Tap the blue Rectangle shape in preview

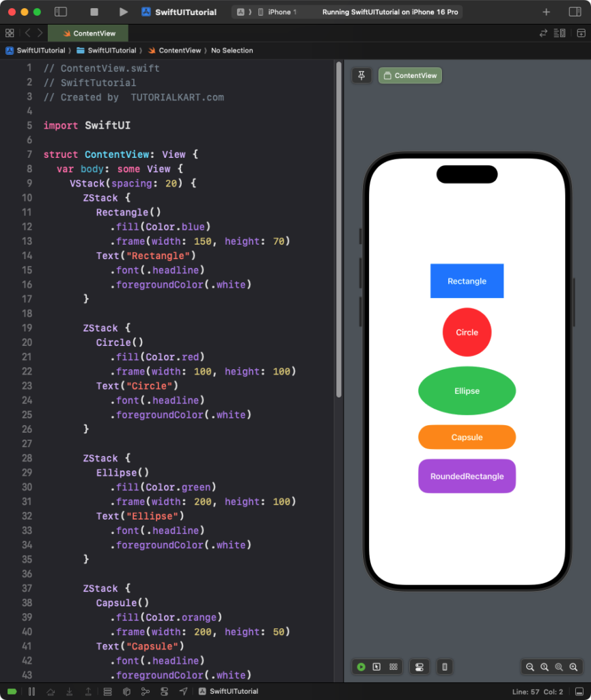pyautogui.click(x=467, y=281)
